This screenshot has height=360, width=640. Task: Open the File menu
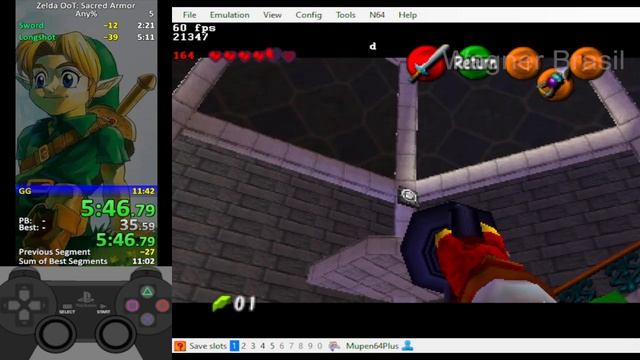coord(189,15)
